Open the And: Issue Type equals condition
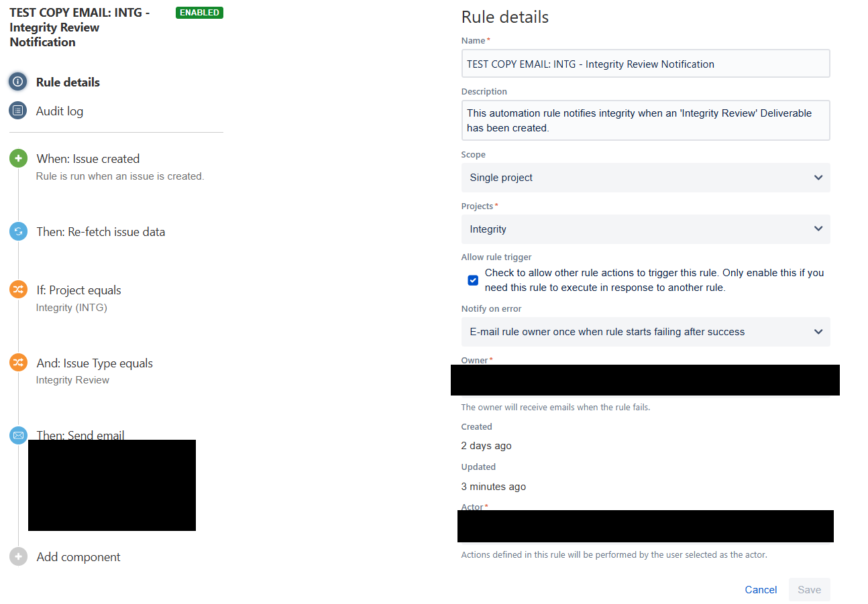The image size is (868, 604). 95,363
